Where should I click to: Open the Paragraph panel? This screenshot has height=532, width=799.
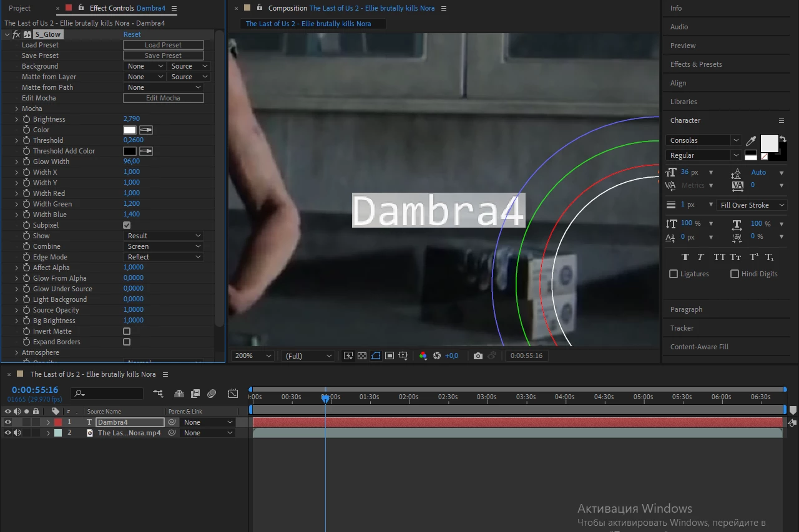tap(686, 309)
